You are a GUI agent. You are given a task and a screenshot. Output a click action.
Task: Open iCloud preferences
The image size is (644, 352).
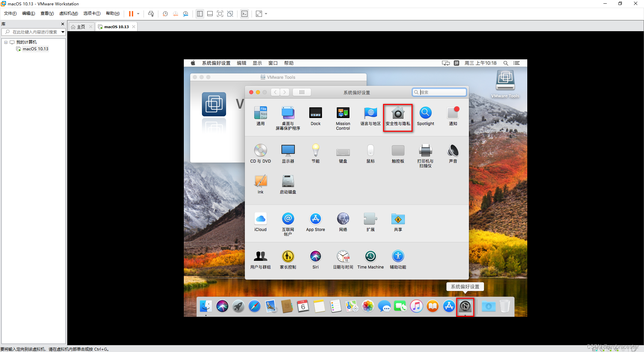(x=261, y=222)
